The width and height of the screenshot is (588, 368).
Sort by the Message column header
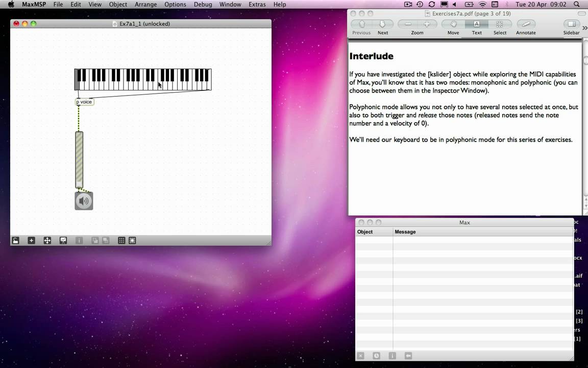click(483, 232)
